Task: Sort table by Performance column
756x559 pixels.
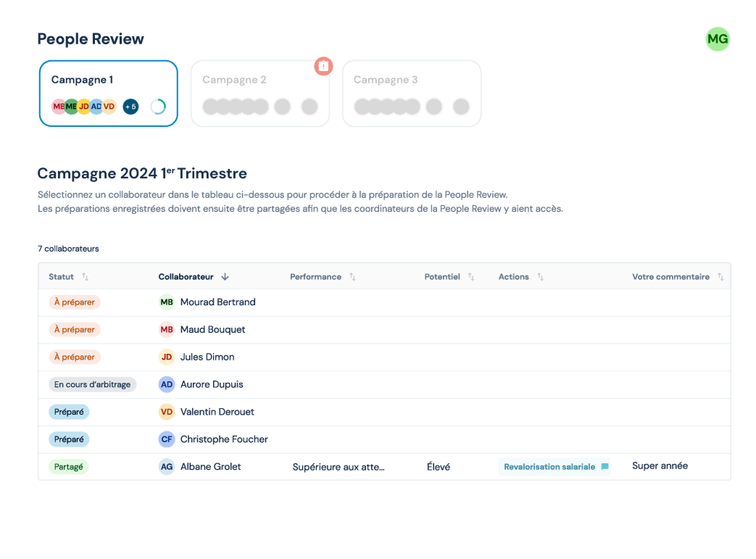Action: pyautogui.click(x=352, y=277)
